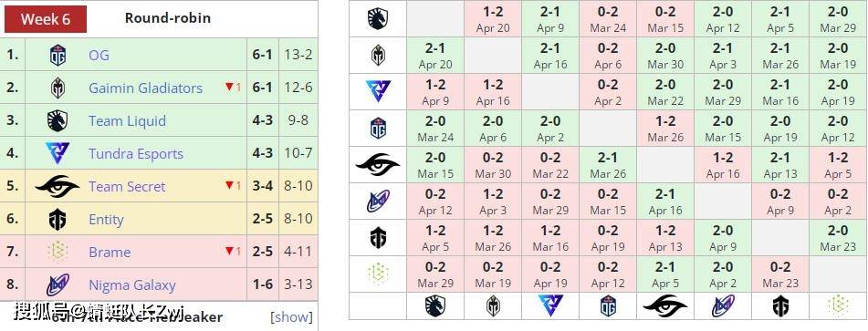The width and height of the screenshot is (868, 331).
Task: Select the Week 6 tab
Action: [x=46, y=19]
